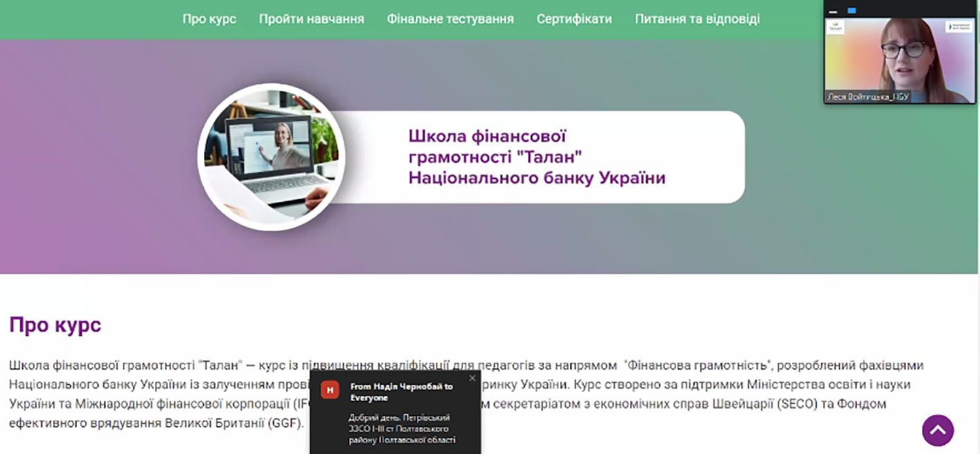Open "Питання та відповіді" menu item
This screenshot has width=980, height=454.
pyautogui.click(x=697, y=19)
